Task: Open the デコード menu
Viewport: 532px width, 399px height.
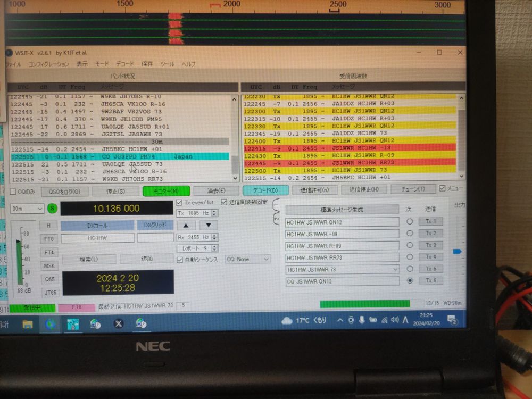Action: tap(125, 64)
